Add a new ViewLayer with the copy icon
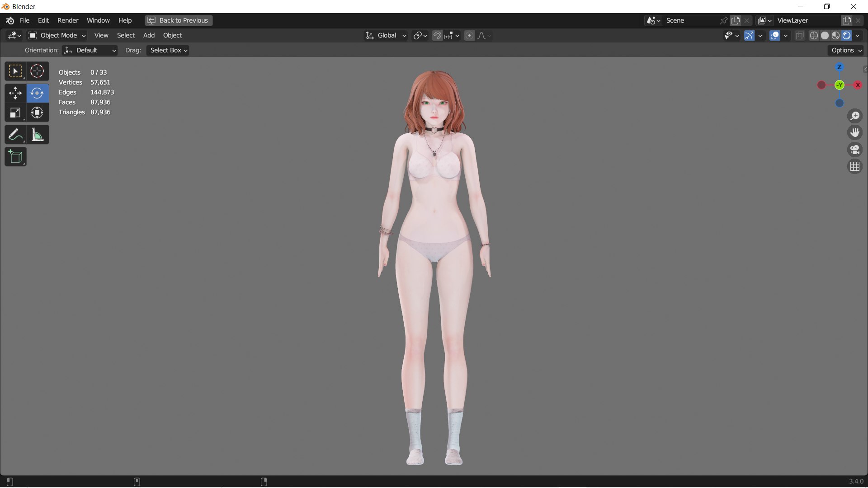868x488 pixels. [x=847, y=20]
